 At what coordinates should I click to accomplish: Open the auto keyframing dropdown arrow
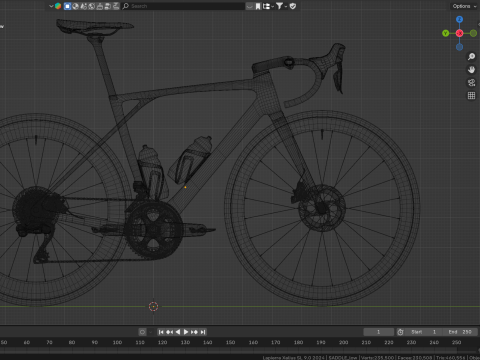coord(150,332)
